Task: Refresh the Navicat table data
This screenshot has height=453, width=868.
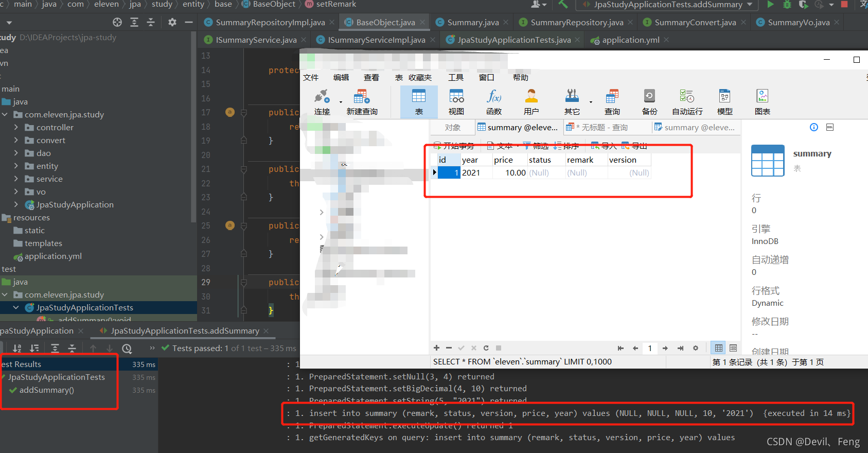Action: [x=486, y=348]
